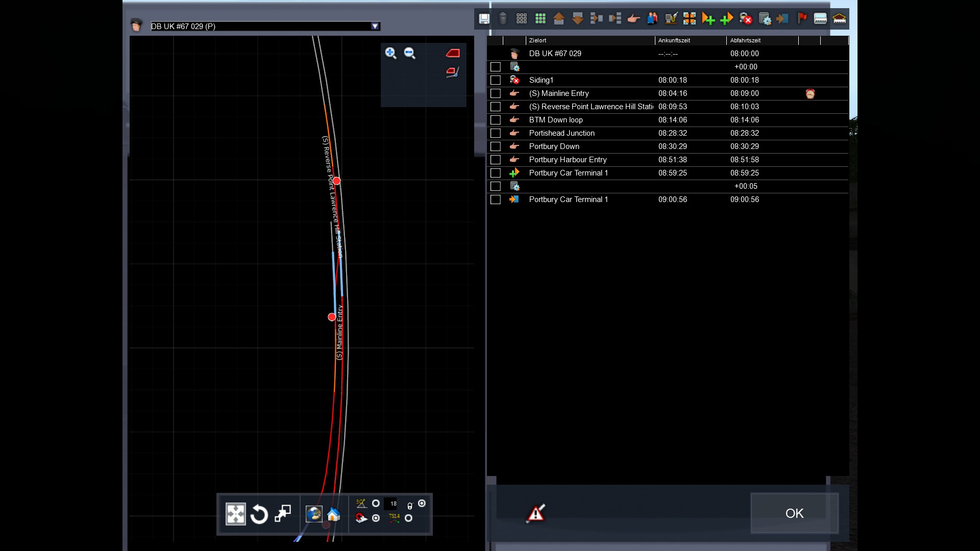The width and height of the screenshot is (980, 551).
Task: Select the Portishead Junction timetable entry
Action: coord(561,133)
